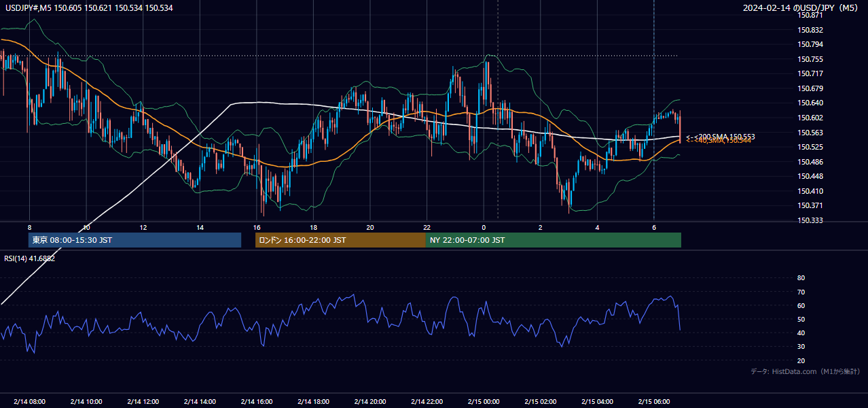868x408 pixels.
Task: Click the HistData.com data source note
Action: [x=806, y=372]
